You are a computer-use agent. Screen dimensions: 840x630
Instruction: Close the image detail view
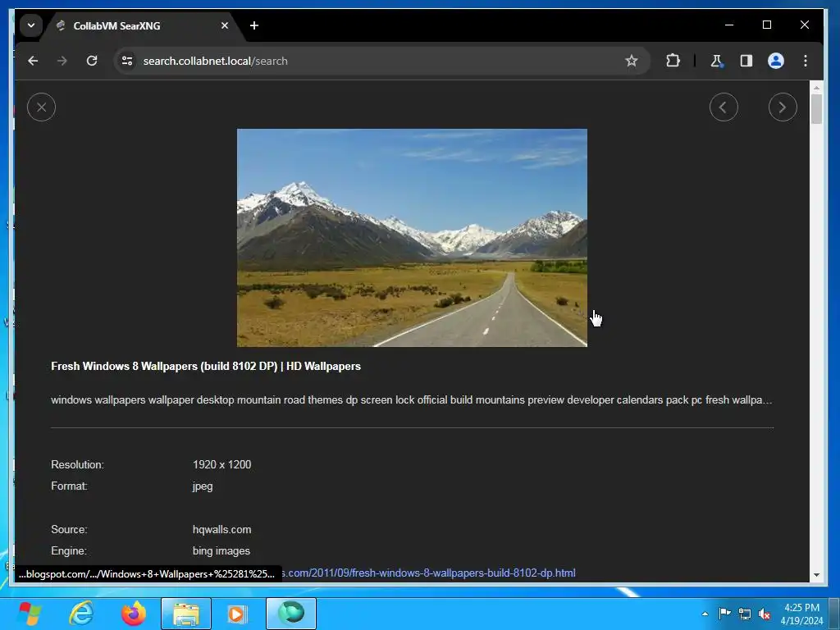[41, 107]
